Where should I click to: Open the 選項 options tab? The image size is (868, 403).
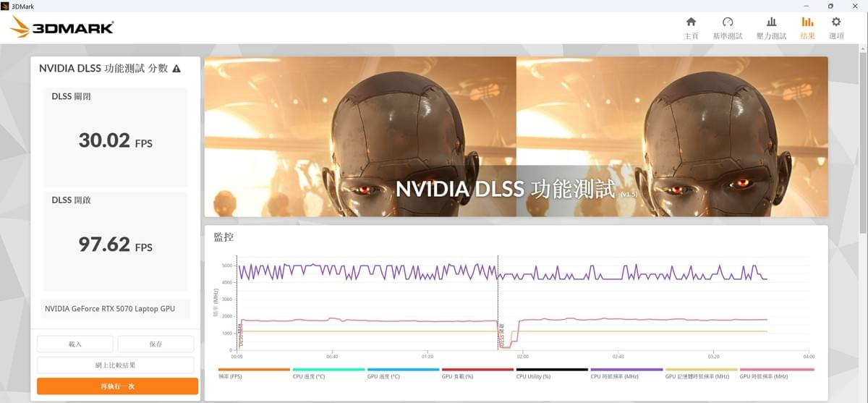[836, 28]
